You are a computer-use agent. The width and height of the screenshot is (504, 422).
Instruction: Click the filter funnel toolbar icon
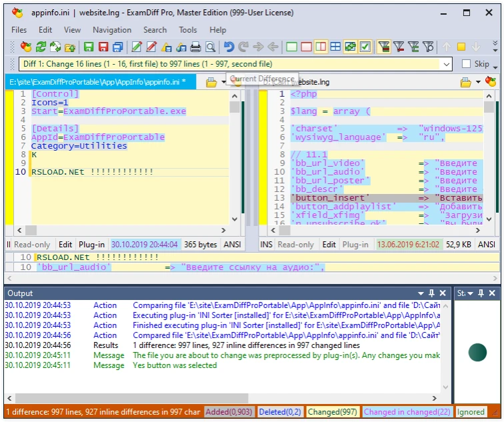coord(384,47)
